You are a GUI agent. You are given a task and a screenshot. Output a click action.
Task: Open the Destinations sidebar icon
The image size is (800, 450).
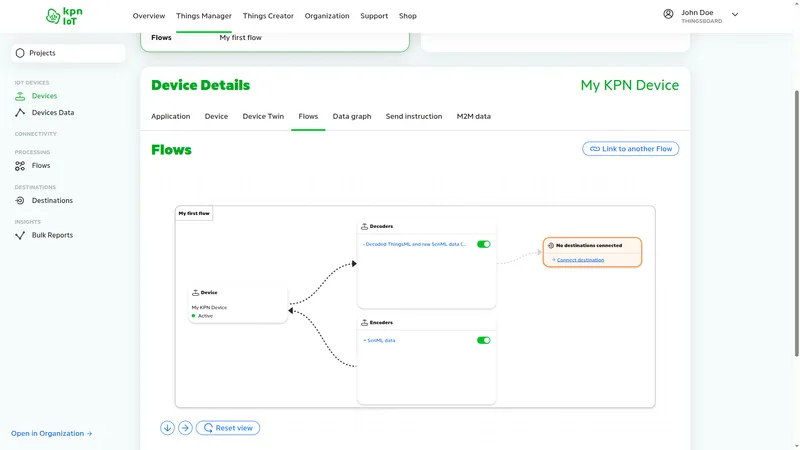[20, 201]
